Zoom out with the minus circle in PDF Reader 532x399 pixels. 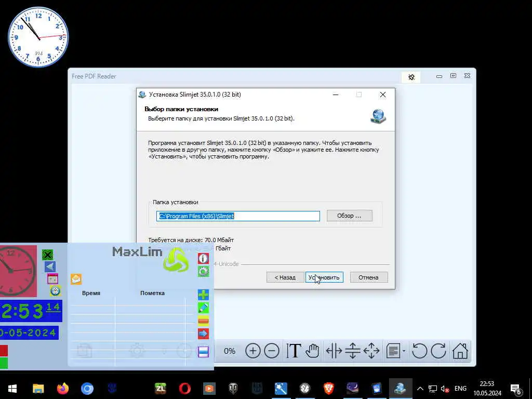(x=272, y=351)
